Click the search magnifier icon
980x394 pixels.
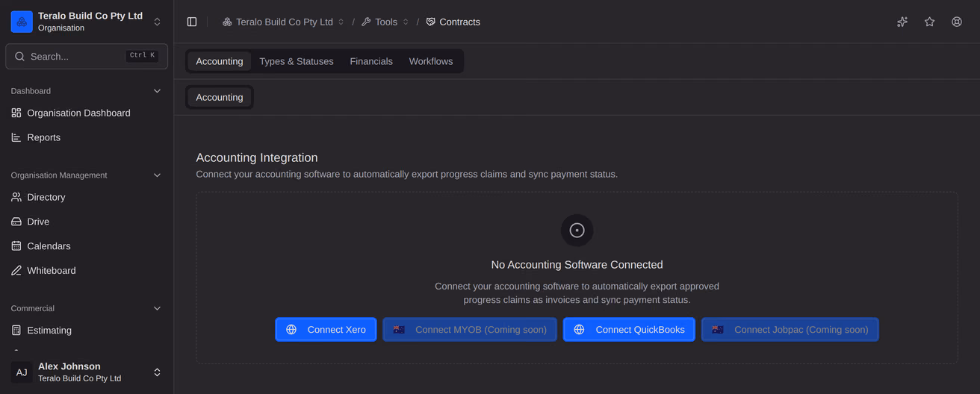click(20, 57)
